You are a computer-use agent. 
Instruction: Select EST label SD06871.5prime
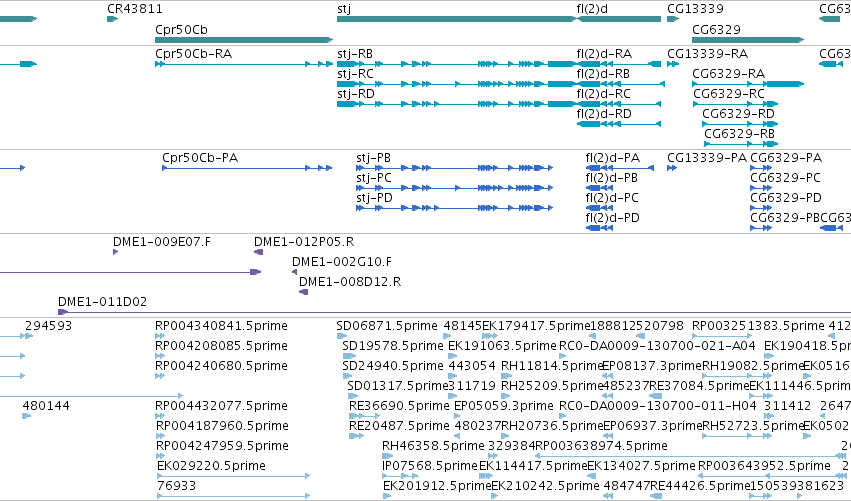click(x=386, y=326)
